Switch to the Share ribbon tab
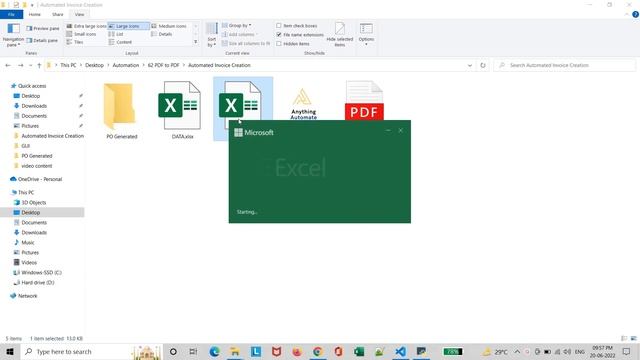 click(x=58, y=14)
